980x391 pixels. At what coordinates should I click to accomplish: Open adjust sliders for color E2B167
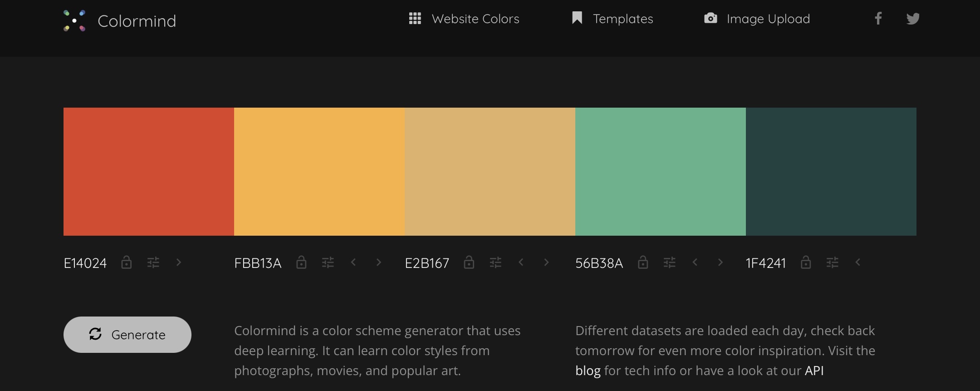[495, 262]
